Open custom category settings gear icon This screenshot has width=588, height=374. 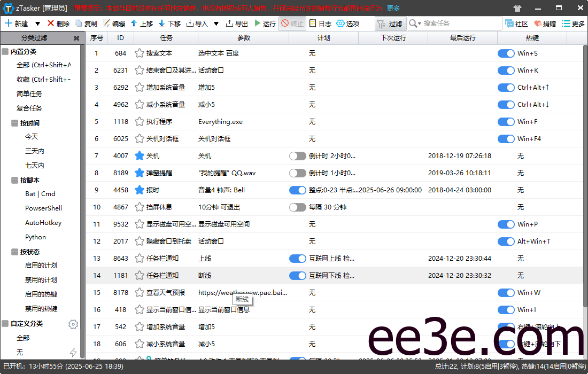click(x=73, y=324)
